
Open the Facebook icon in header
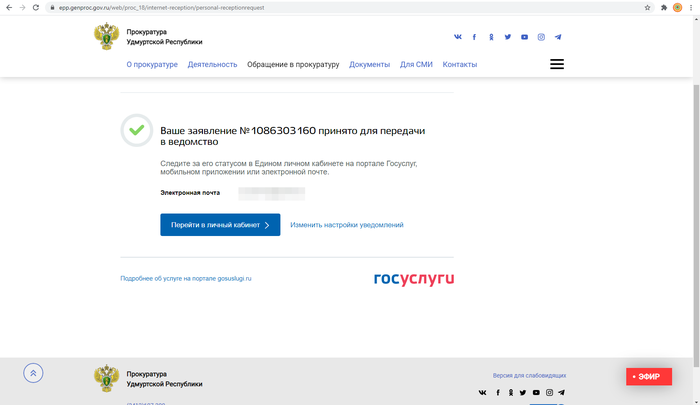[x=474, y=37]
